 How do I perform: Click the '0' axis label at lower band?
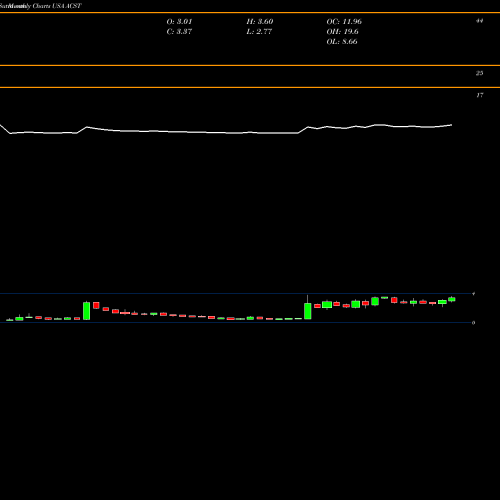pyautogui.click(x=473, y=323)
